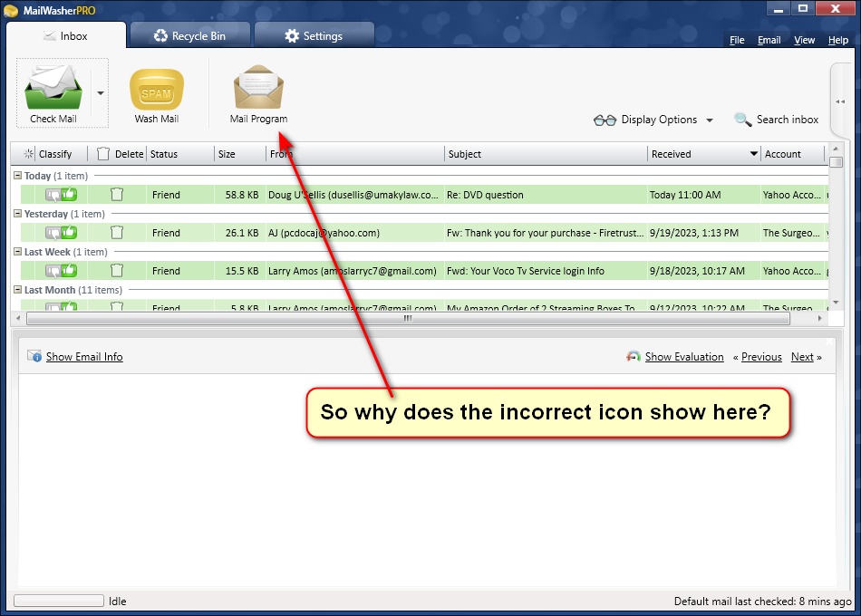Click thumbs-down for Doug U'Sellis email
Viewport: 861px width, 616px height.
tap(53, 195)
